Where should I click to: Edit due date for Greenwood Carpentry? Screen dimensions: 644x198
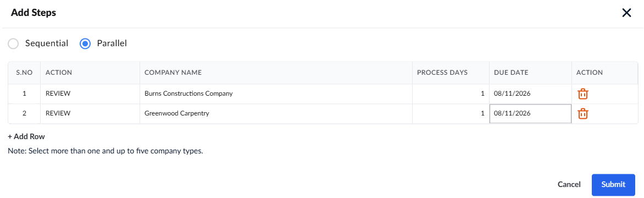pos(530,114)
